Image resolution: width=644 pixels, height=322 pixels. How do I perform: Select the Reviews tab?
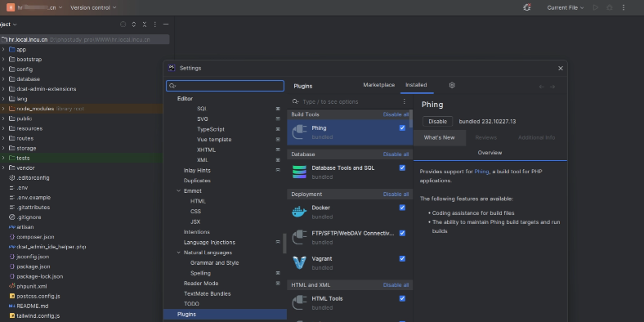[486, 137]
